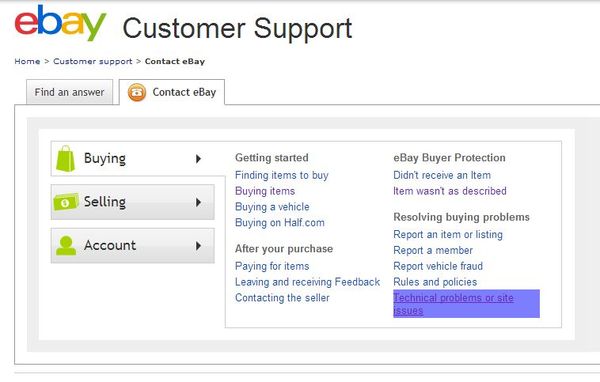Go to Home in the breadcrumb
Viewport: 600px width, 382px height.
tap(27, 61)
